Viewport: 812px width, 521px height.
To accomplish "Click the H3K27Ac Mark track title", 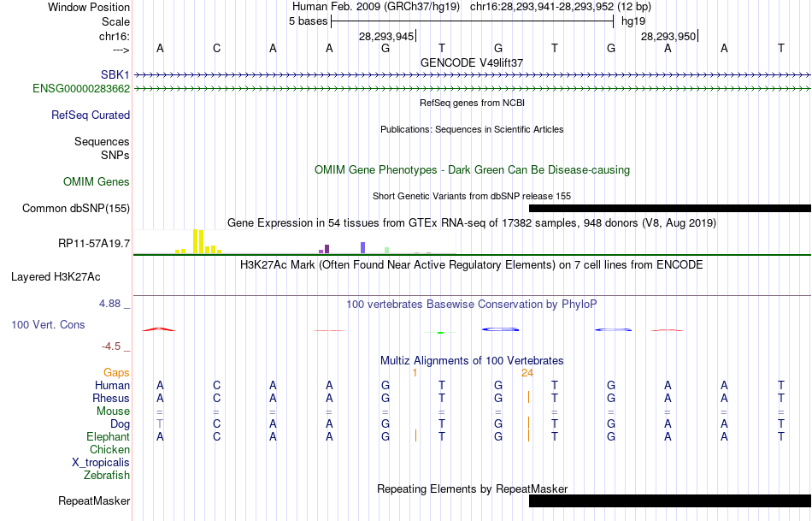I will tap(472, 265).
